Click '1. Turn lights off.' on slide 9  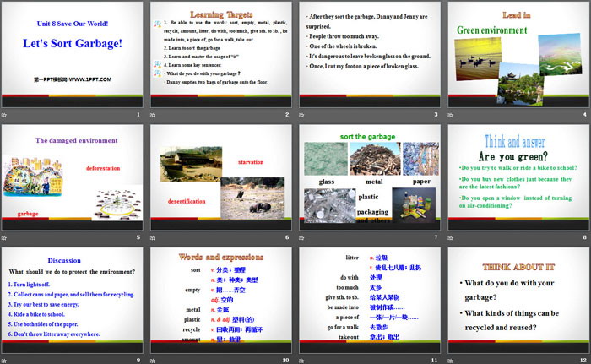point(29,285)
